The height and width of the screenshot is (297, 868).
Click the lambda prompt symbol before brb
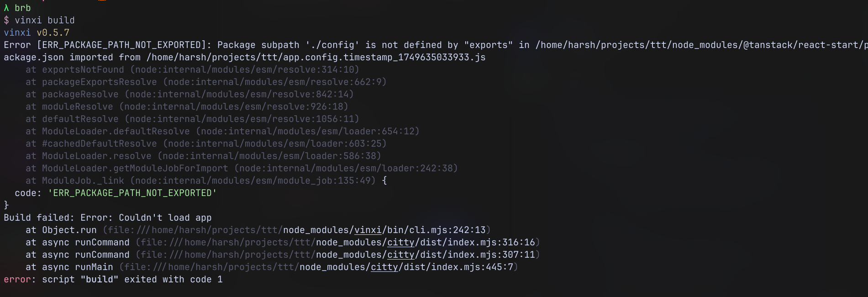6,8
